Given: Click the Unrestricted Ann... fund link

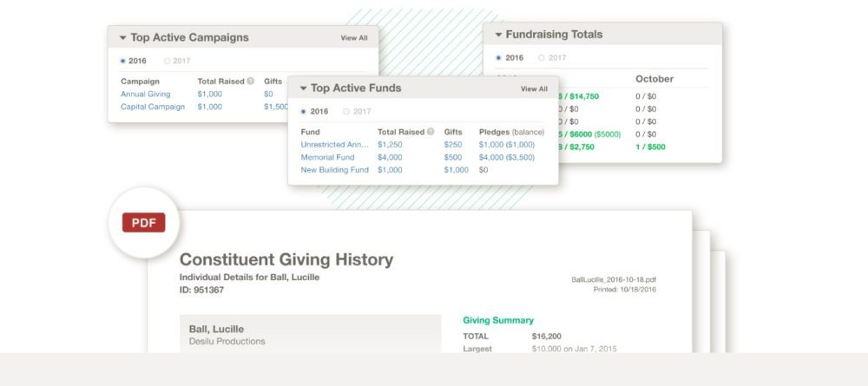Looking at the screenshot, I should (334, 144).
